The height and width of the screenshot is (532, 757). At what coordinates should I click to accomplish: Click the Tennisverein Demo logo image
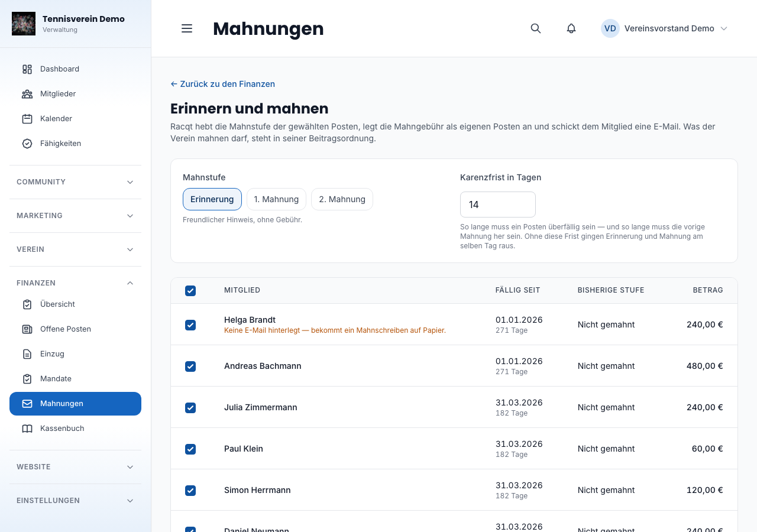point(24,24)
